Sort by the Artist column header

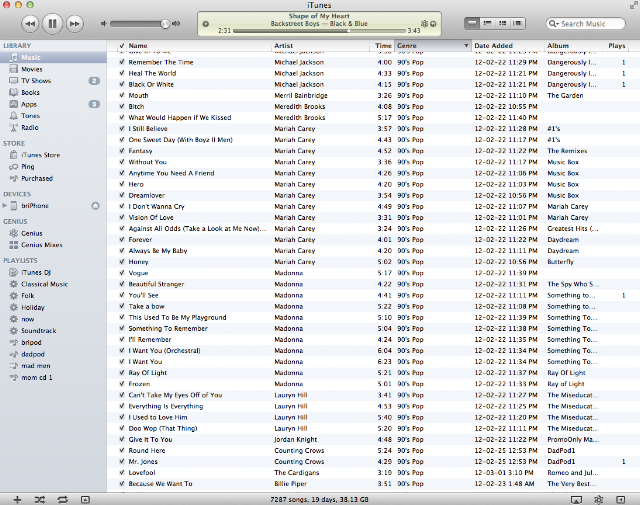[x=322, y=46]
